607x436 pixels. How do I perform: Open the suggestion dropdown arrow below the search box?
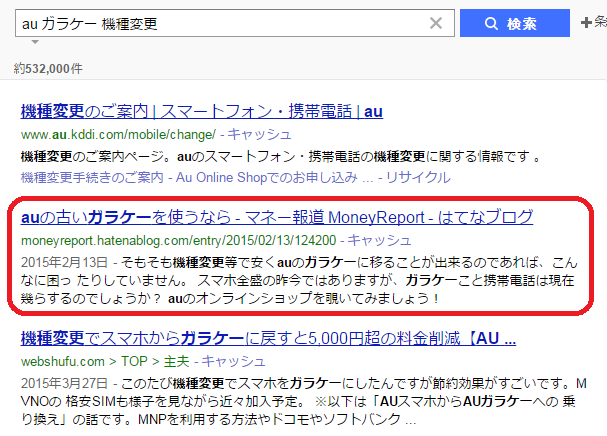pos(35,42)
